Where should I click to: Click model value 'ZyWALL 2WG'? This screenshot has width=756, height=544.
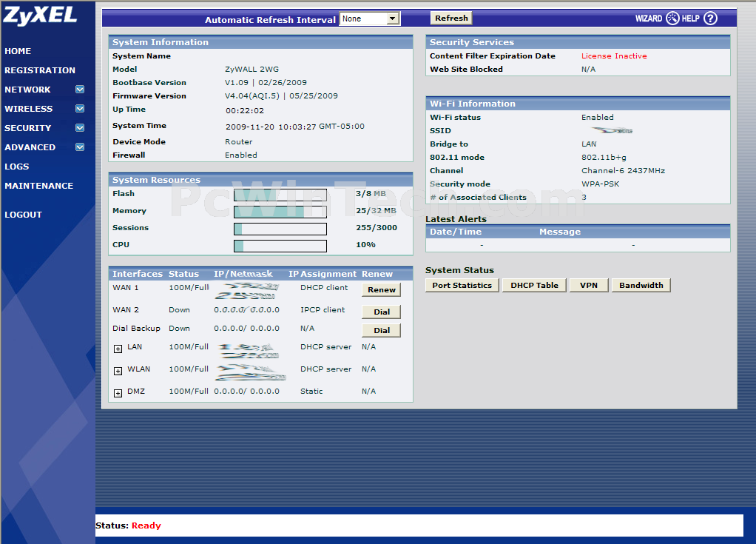coord(252,70)
